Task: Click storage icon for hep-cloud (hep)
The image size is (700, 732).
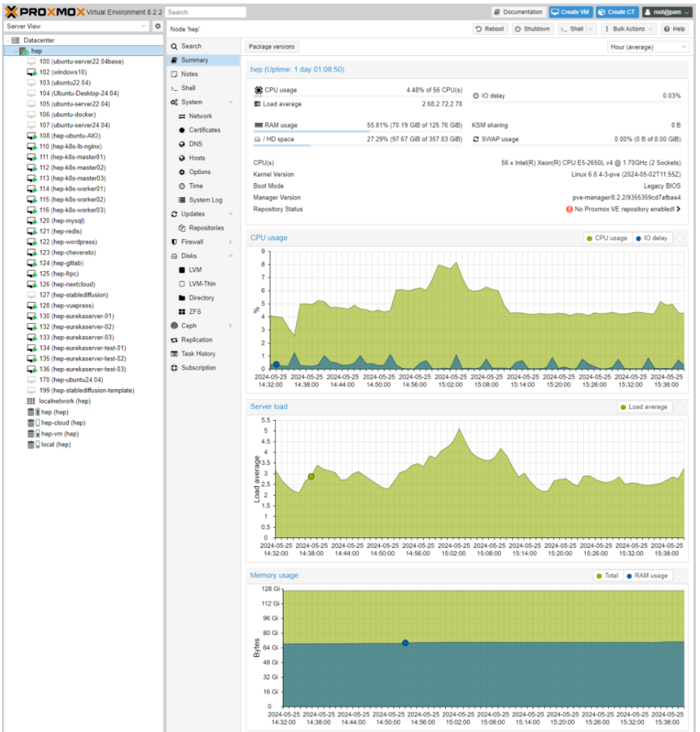Action: 33,423
